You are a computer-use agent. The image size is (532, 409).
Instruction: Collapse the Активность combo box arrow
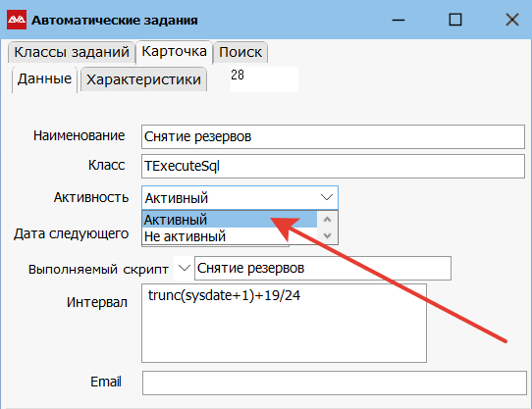point(327,197)
